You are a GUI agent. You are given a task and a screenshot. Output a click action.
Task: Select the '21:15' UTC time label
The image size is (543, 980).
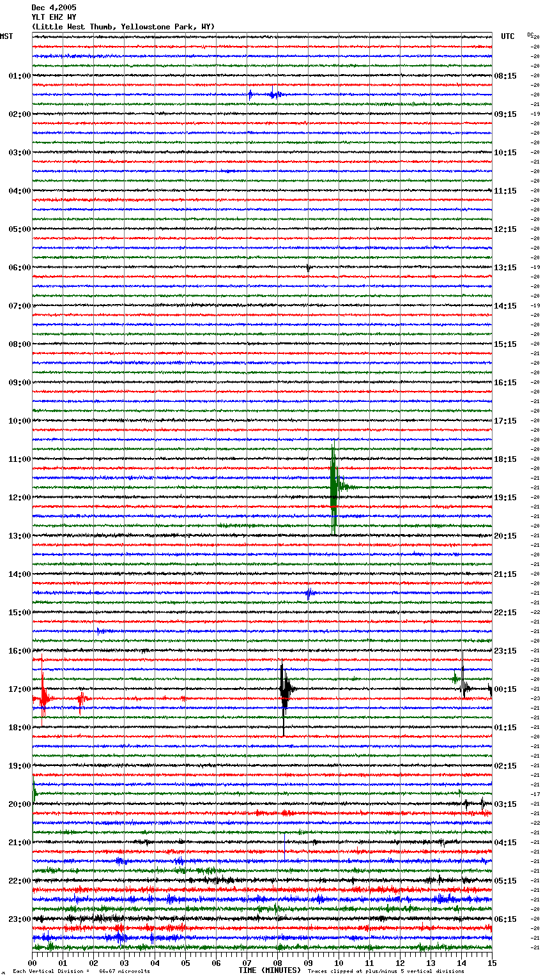505,574
